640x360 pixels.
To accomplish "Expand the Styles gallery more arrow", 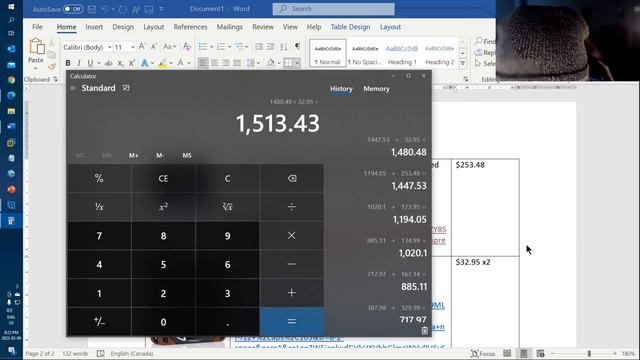I will click(x=462, y=63).
